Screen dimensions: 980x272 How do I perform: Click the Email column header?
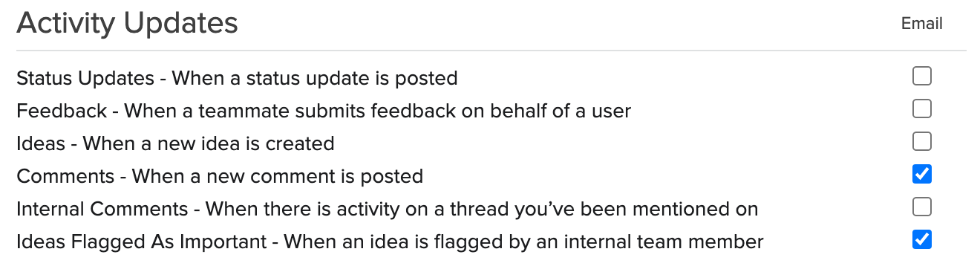921,24
